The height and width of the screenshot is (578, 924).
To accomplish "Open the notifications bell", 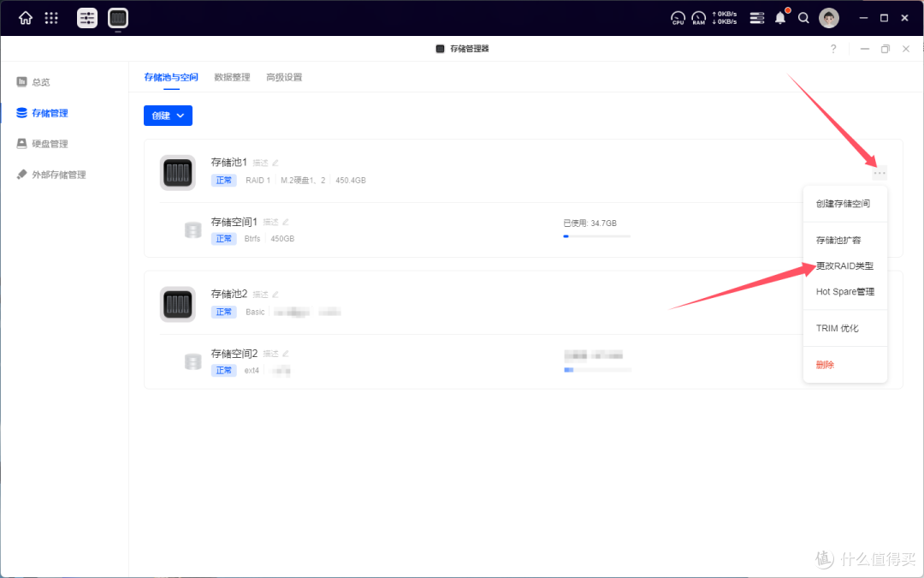I will (780, 18).
